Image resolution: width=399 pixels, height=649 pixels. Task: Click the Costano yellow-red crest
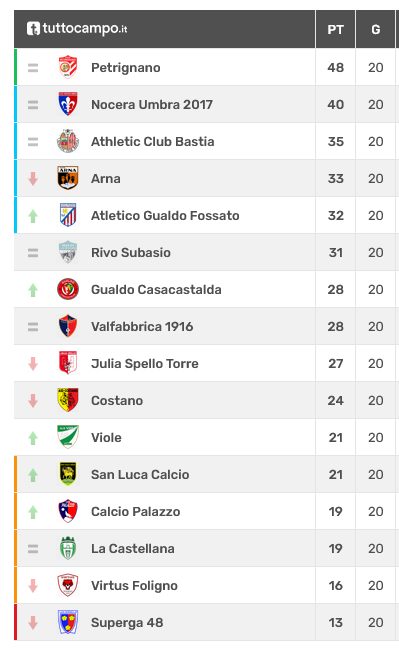[x=68, y=400]
